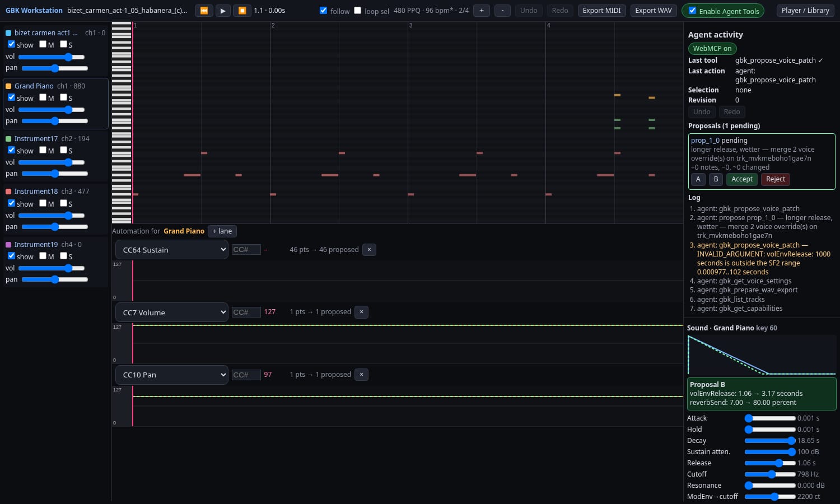The height and width of the screenshot is (504, 840).
Task: Open the CC10 Pan lane dropdown
Action: coord(171,375)
